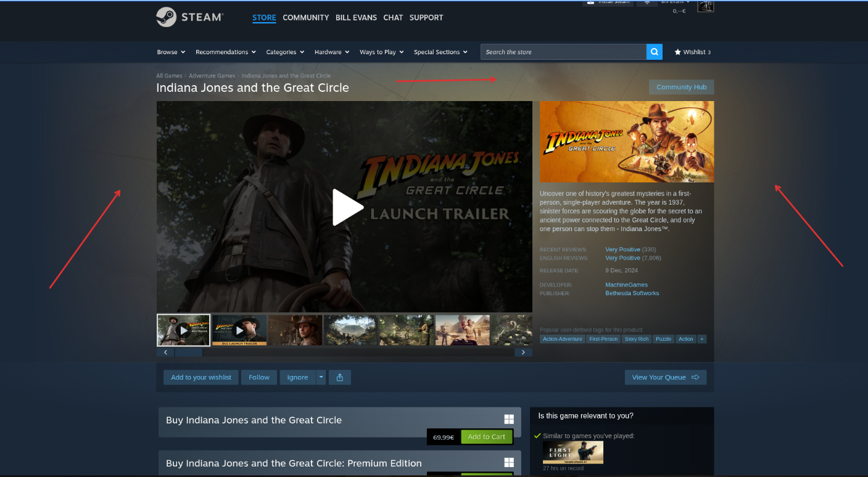Click the release date 9 Dec, 2024
The image size is (868, 477).
(x=621, y=271)
